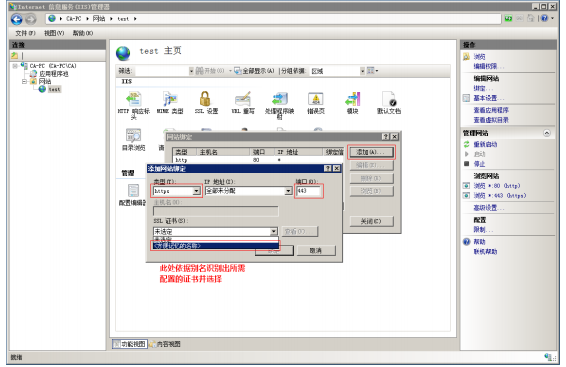The width and height of the screenshot is (566, 367).
Task: Click the back navigation arrow
Action: pos(17,19)
